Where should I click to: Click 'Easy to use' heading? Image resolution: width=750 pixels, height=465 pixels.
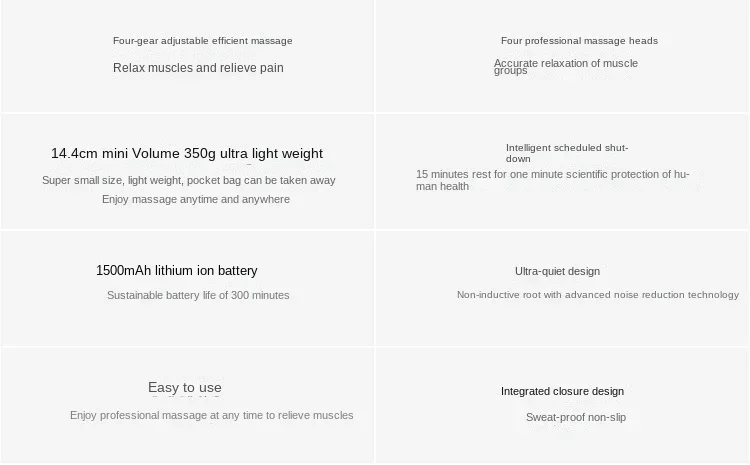point(185,387)
